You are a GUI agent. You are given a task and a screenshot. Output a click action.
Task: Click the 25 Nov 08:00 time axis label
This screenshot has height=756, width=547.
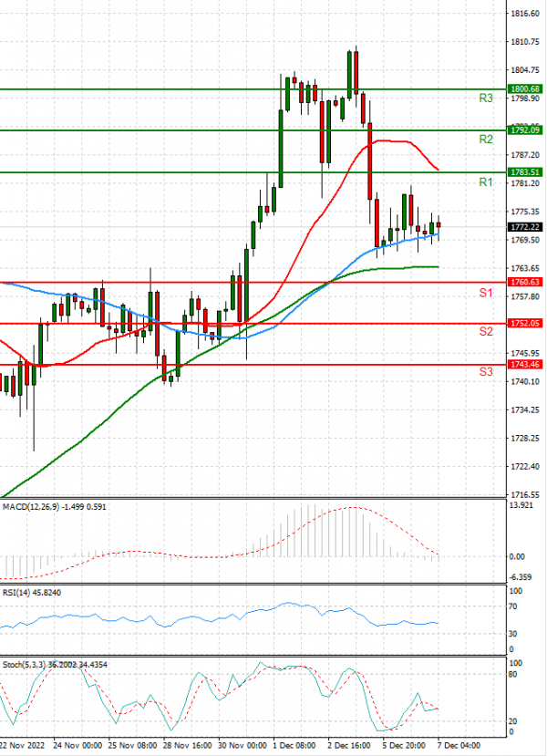(132, 745)
